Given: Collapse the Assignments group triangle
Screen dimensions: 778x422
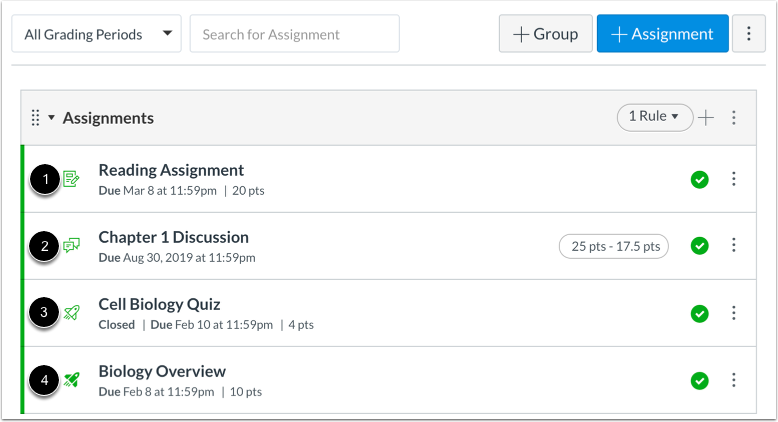Looking at the screenshot, I should click(x=51, y=118).
